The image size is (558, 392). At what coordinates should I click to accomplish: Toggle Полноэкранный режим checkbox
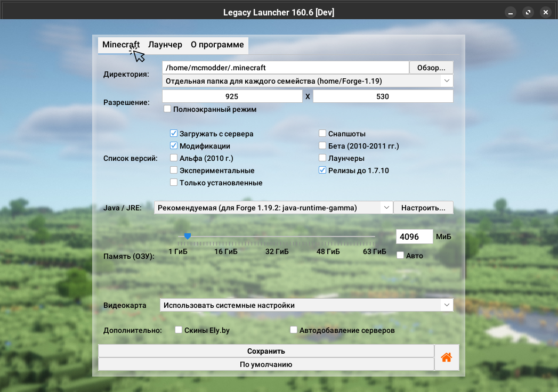click(x=167, y=109)
